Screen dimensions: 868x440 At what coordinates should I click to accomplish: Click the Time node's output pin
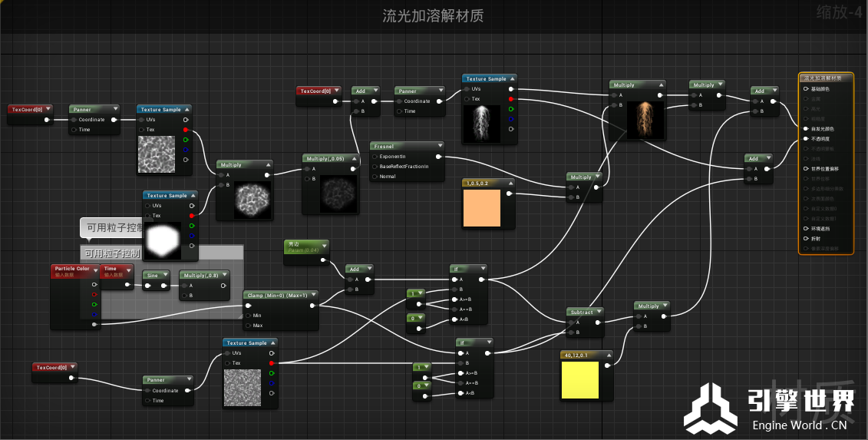point(127,284)
